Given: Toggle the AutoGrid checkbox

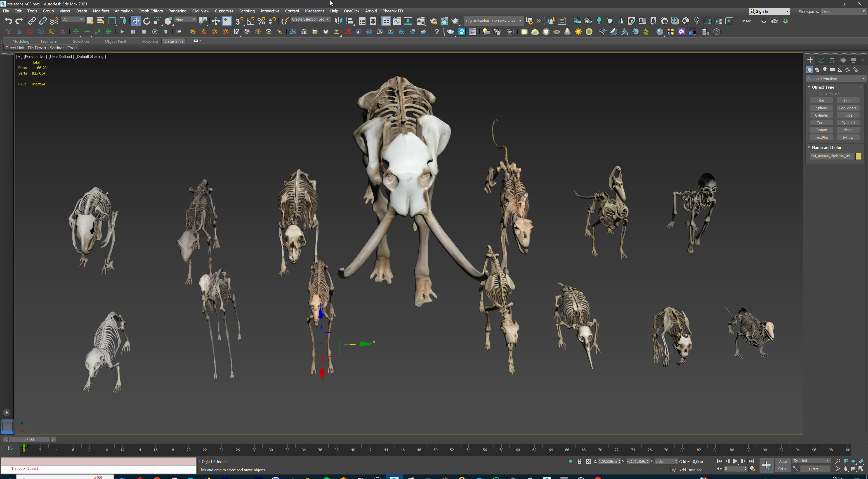Looking at the screenshot, I should point(821,94).
